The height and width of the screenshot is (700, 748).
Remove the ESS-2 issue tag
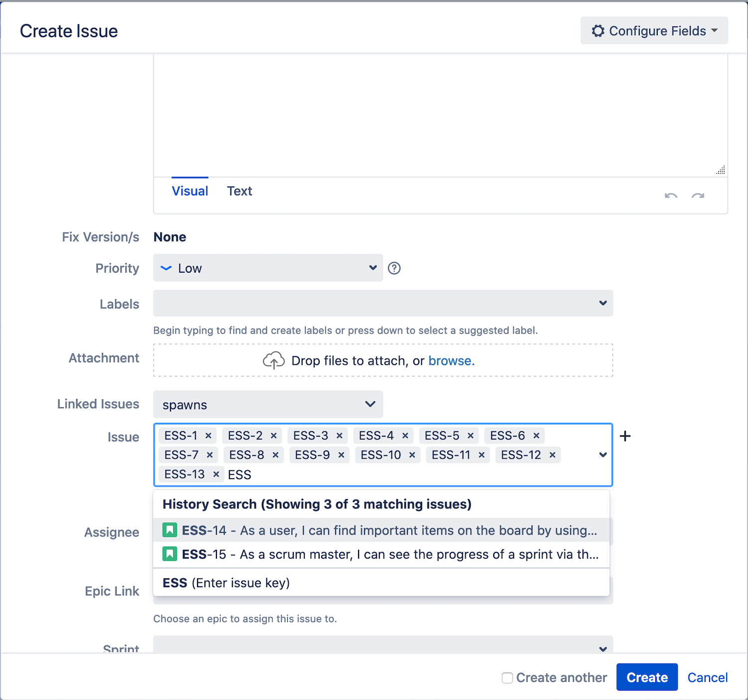click(274, 436)
